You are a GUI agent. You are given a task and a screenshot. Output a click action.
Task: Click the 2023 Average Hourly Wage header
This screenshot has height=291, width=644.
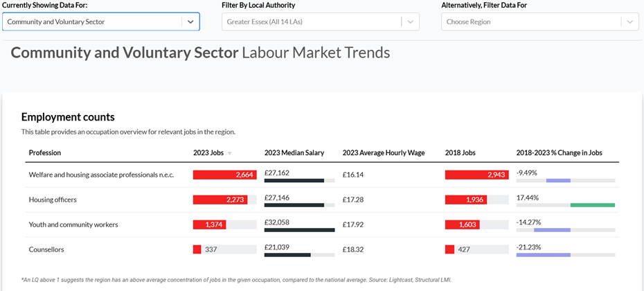pyautogui.click(x=383, y=152)
